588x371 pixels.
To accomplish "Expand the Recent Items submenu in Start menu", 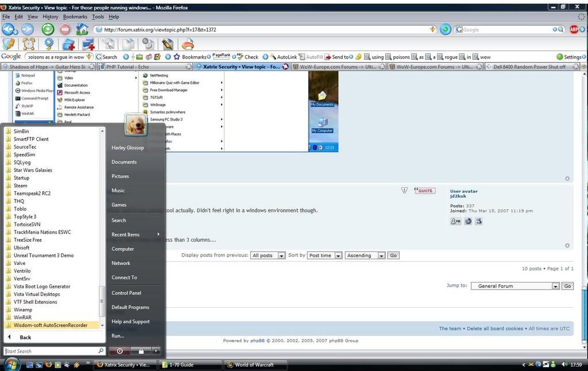I will [x=136, y=234].
